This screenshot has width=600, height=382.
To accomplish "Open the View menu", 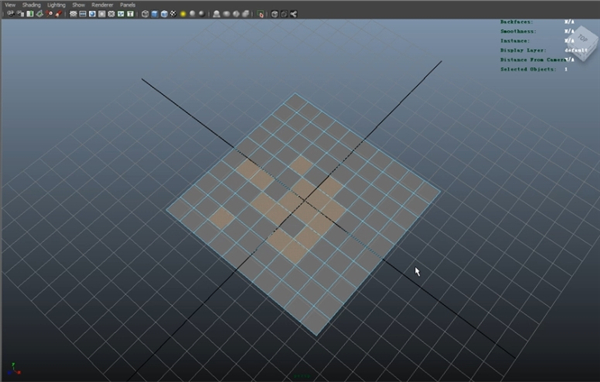I will 10,5.
